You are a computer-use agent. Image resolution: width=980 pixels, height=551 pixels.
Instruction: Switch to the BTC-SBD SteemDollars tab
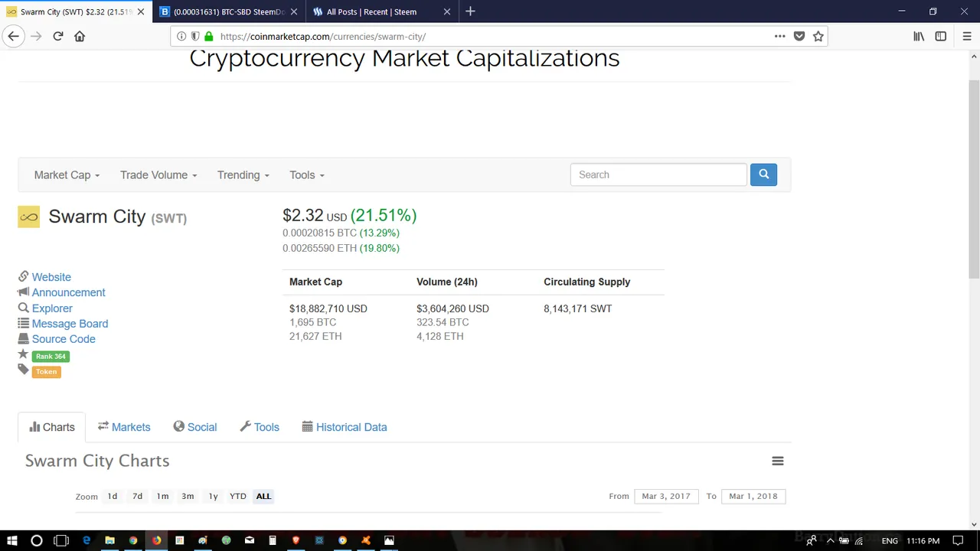pos(228,11)
